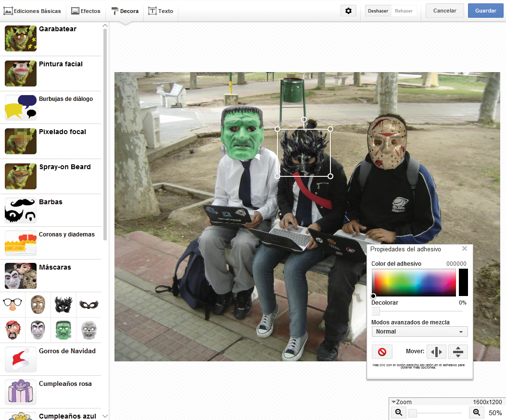
Task: Select the Decora tab
Action: click(125, 11)
